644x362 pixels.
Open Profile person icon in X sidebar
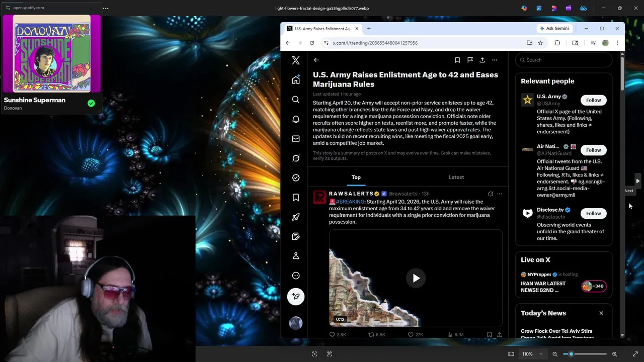click(296, 256)
